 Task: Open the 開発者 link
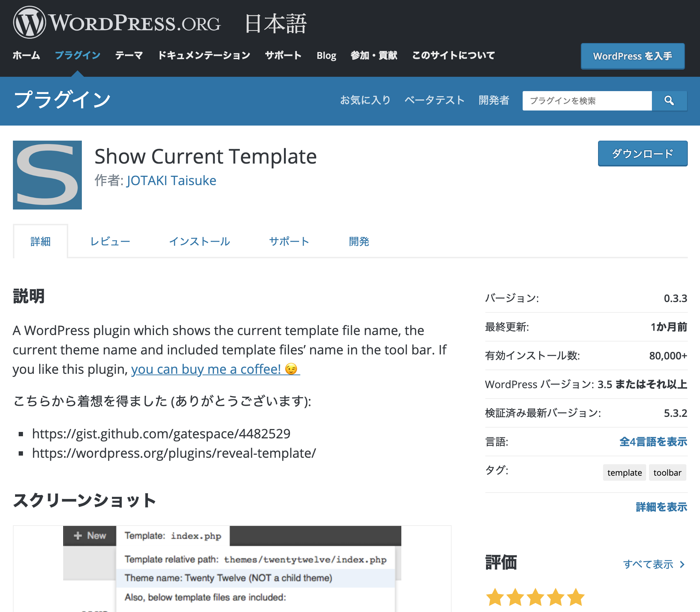[x=494, y=100]
